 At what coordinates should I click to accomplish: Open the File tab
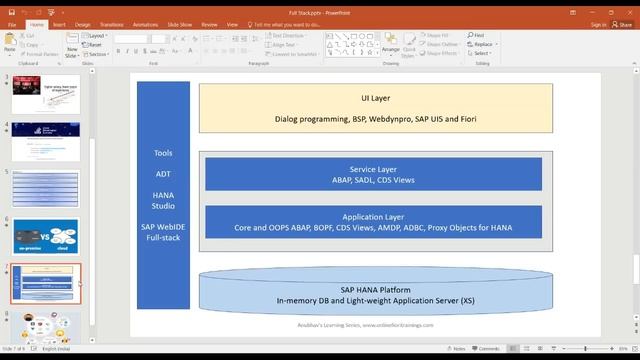(12, 24)
